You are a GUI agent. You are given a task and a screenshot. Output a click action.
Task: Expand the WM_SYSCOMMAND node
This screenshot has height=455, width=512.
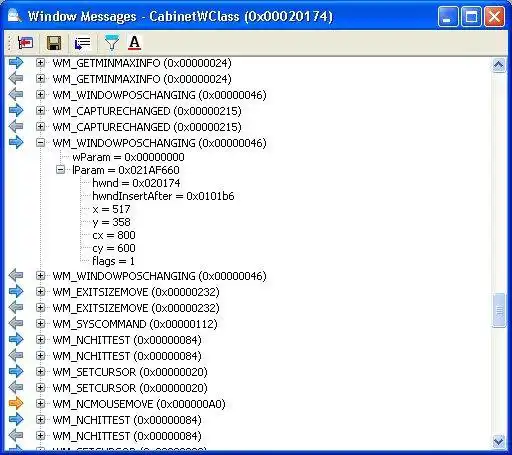pos(40,324)
